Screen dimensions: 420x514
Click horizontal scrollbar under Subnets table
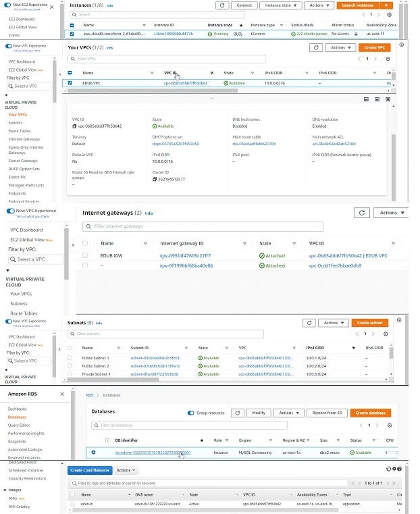(x=113, y=380)
